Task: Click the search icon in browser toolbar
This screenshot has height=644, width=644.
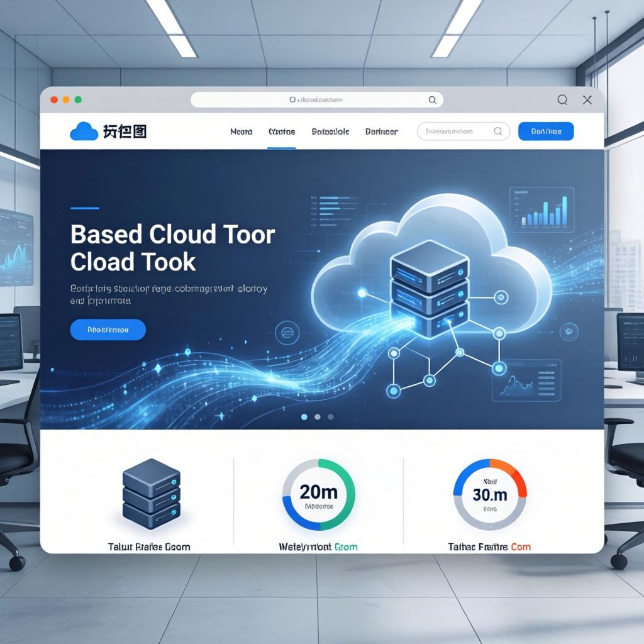Action: click(562, 100)
